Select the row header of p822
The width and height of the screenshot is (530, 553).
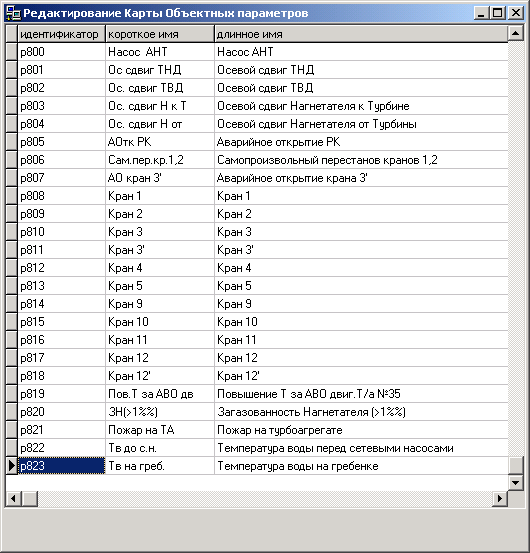(12, 448)
